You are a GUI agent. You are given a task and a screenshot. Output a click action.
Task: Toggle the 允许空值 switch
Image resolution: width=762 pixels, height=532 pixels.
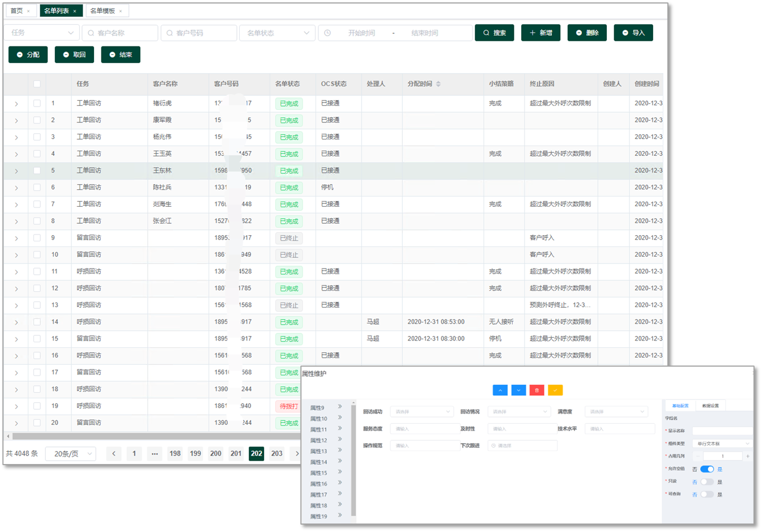pyautogui.click(x=707, y=469)
